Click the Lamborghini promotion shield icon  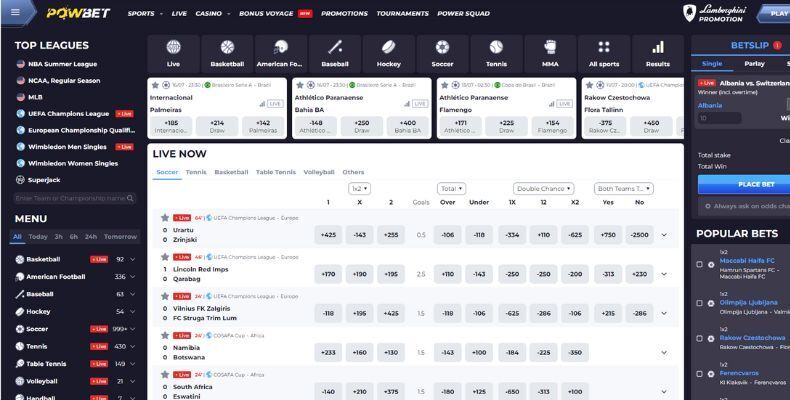(x=689, y=13)
